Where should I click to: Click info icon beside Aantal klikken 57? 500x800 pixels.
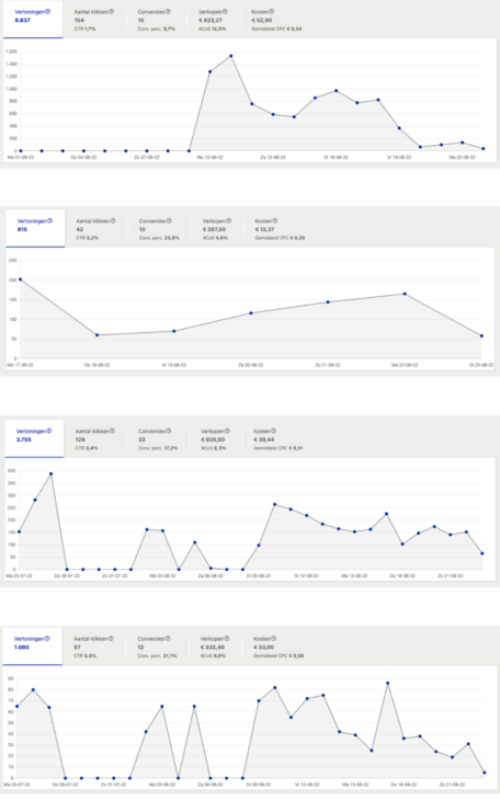tap(111, 638)
